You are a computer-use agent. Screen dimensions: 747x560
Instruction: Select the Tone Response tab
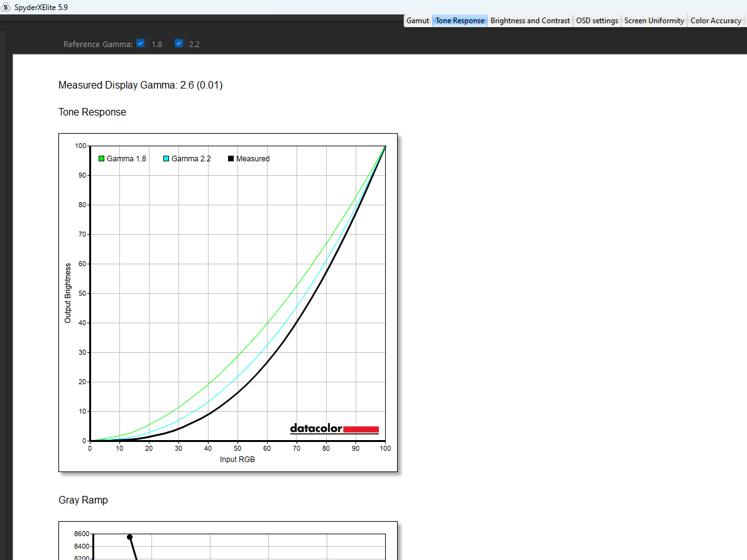460,21
